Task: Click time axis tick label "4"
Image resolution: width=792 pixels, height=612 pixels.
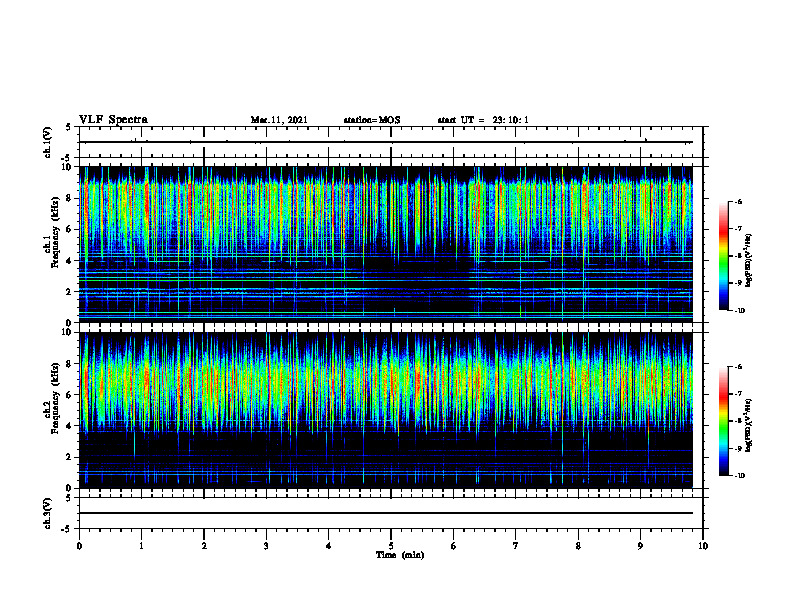Action: coord(329,546)
